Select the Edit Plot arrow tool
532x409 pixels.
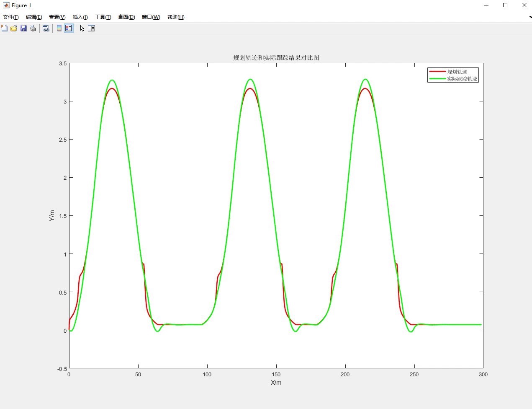(x=82, y=28)
